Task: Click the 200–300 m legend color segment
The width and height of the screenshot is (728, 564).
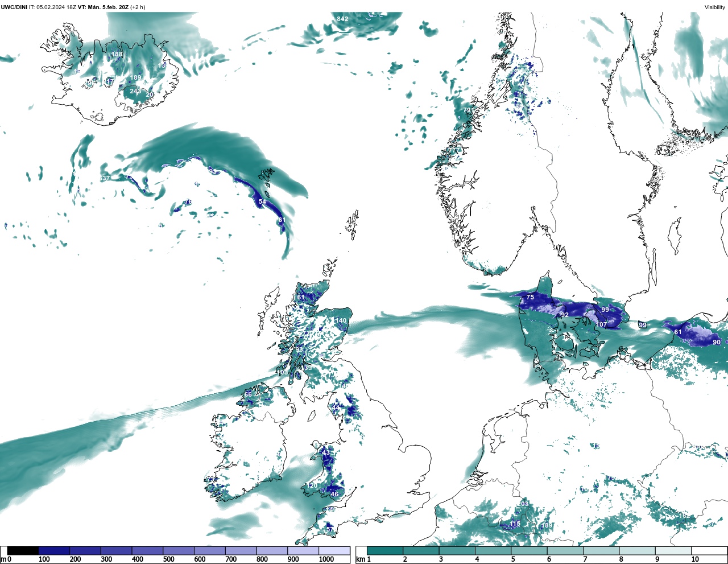Action: tap(85, 550)
